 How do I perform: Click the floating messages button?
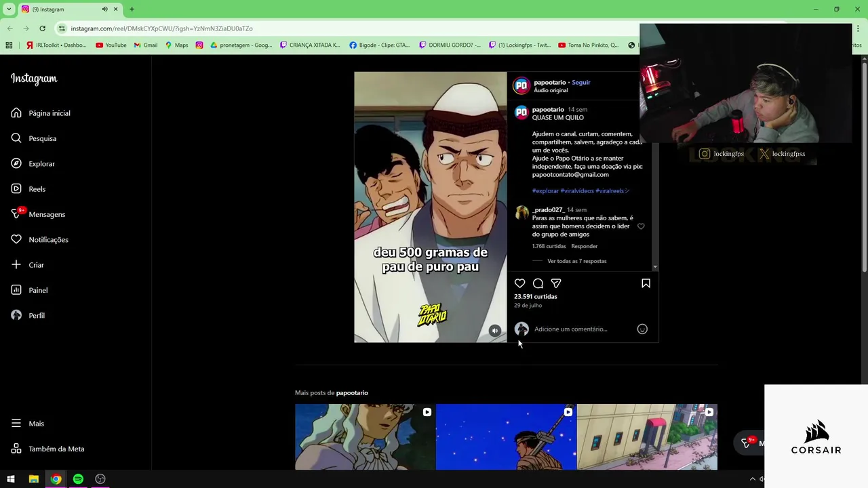749,443
